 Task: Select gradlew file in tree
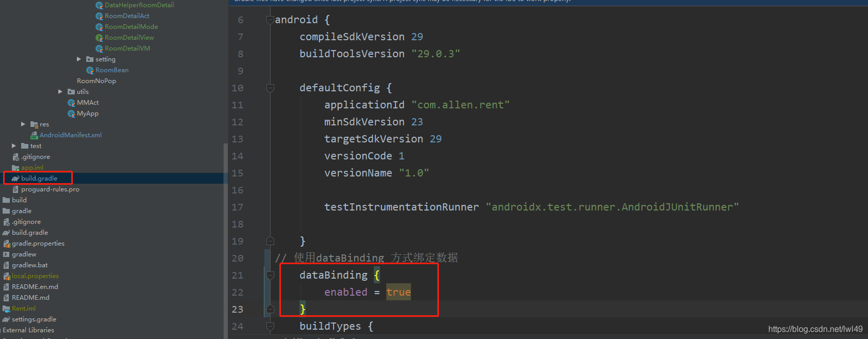[x=24, y=254]
